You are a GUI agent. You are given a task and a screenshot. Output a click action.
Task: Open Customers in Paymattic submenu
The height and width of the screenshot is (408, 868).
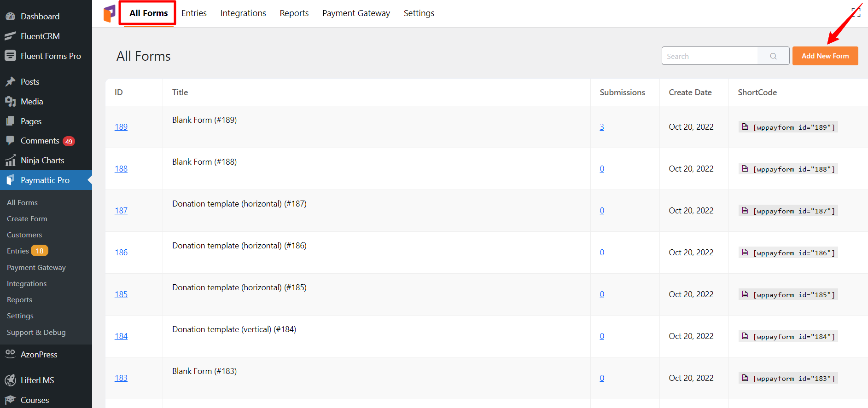click(x=24, y=235)
